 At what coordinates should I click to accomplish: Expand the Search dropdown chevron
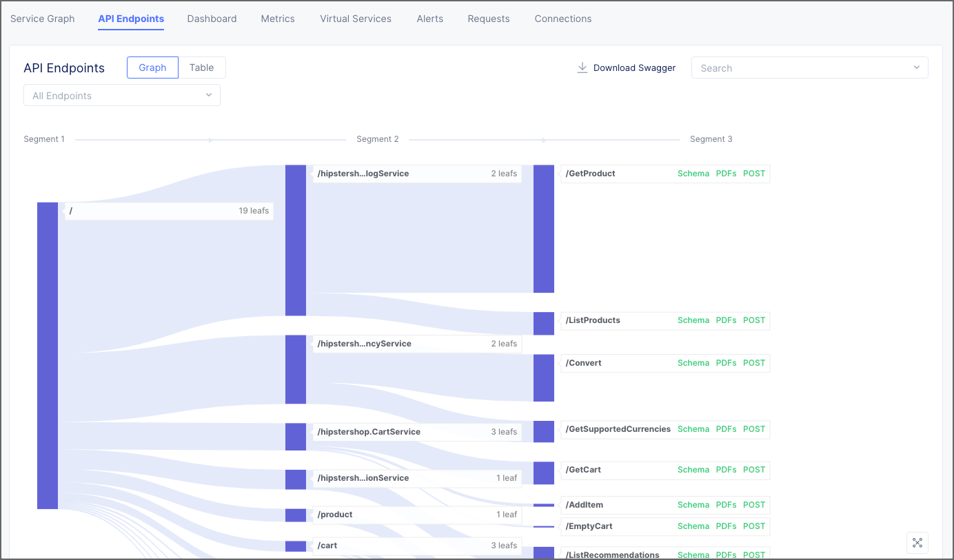click(x=916, y=68)
